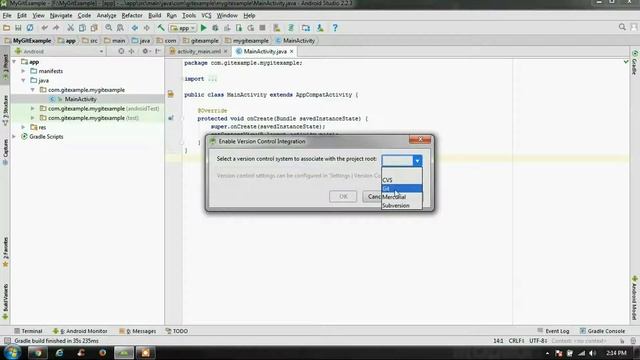Click the Make Project hammer icon
The height and width of the screenshot is (360, 640).
(161, 28)
